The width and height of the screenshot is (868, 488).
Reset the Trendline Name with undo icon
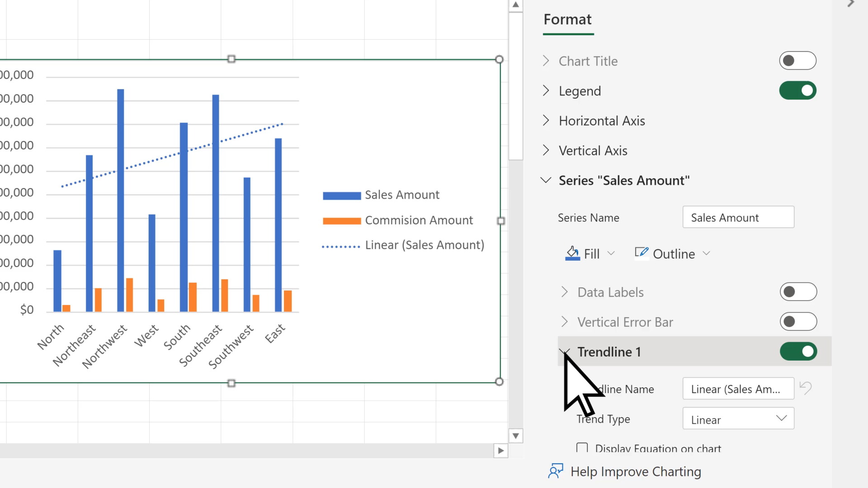coord(807,389)
